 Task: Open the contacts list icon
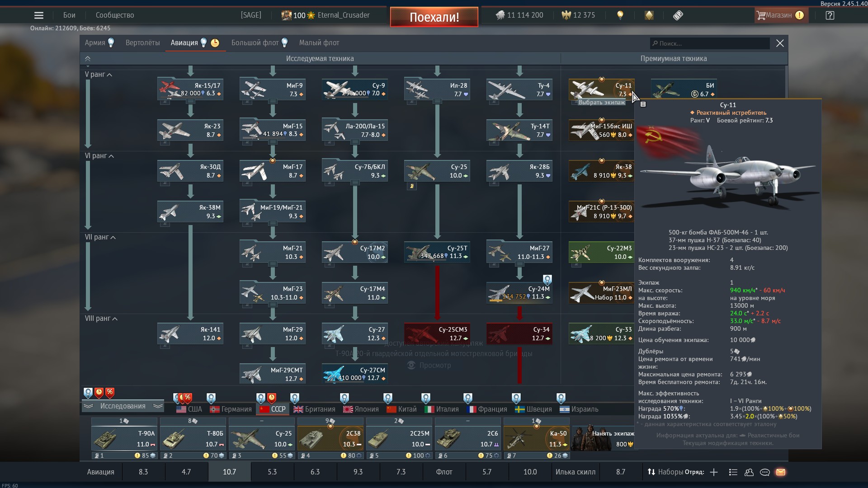click(733, 472)
